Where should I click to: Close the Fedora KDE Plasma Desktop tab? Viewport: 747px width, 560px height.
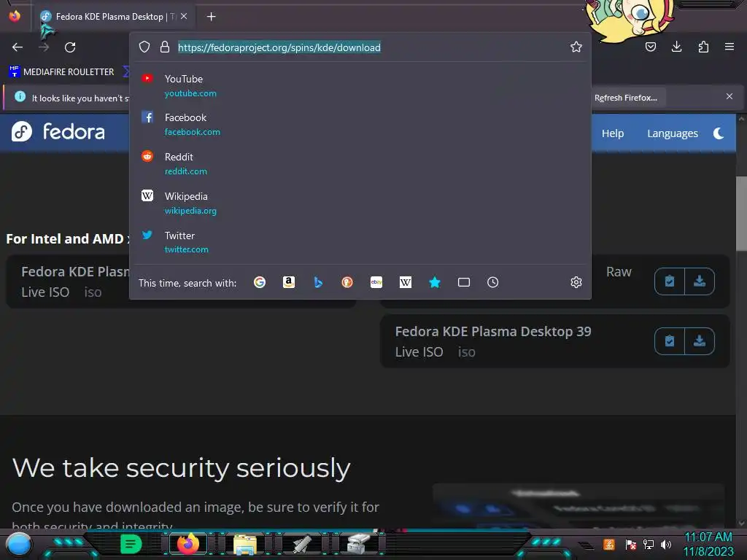(184, 16)
